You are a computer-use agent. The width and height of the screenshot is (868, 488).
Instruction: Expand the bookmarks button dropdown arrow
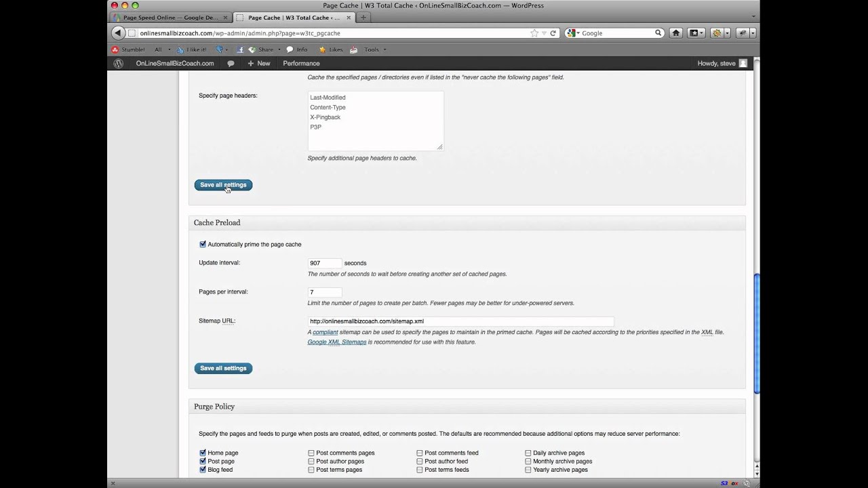click(x=703, y=33)
